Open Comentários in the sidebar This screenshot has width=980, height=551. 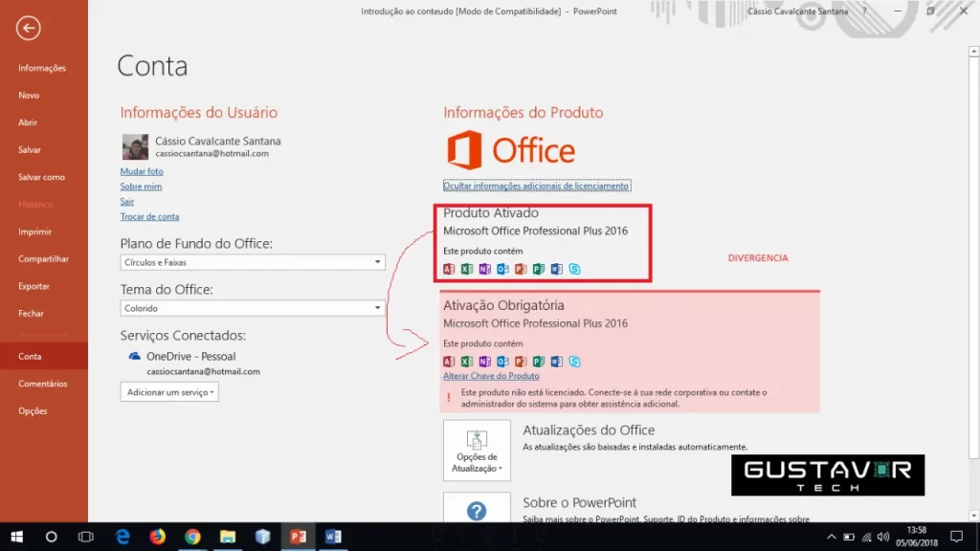[42, 384]
